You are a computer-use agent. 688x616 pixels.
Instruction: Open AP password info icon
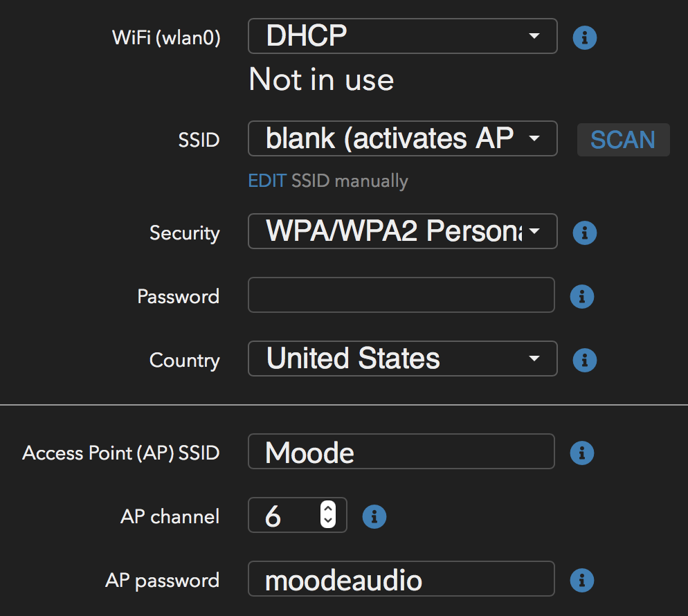[x=582, y=580]
